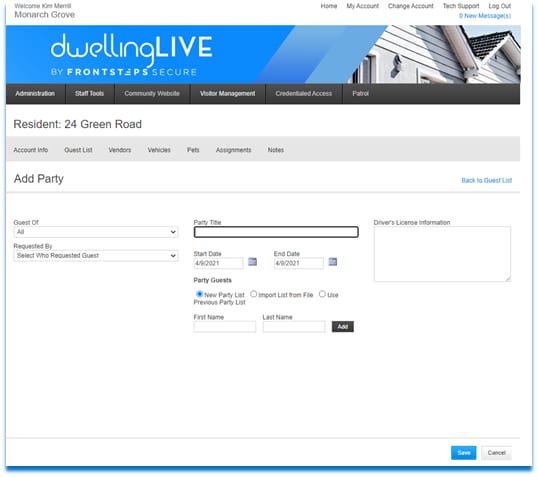The width and height of the screenshot is (538, 477).
Task: Focus the First Name input field
Action: (225, 327)
